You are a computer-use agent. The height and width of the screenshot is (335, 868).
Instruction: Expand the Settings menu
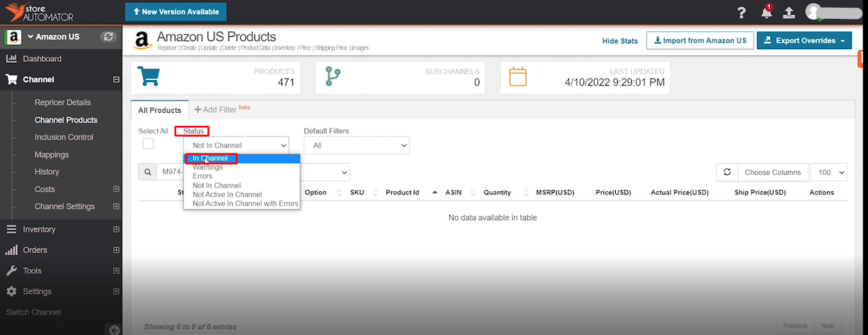coord(116,291)
